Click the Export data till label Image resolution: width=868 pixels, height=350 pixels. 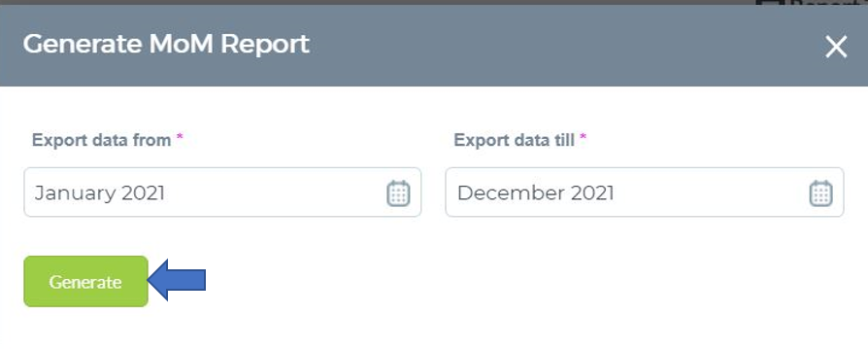514,140
